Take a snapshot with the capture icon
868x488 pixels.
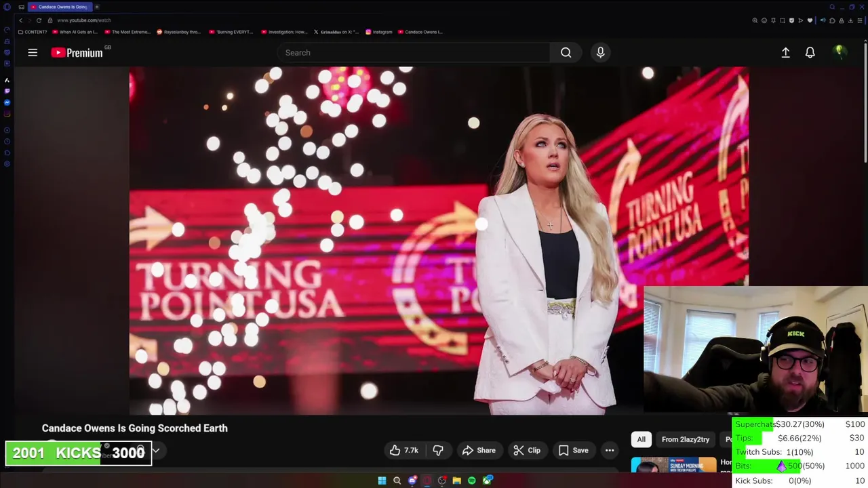[x=783, y=20]
